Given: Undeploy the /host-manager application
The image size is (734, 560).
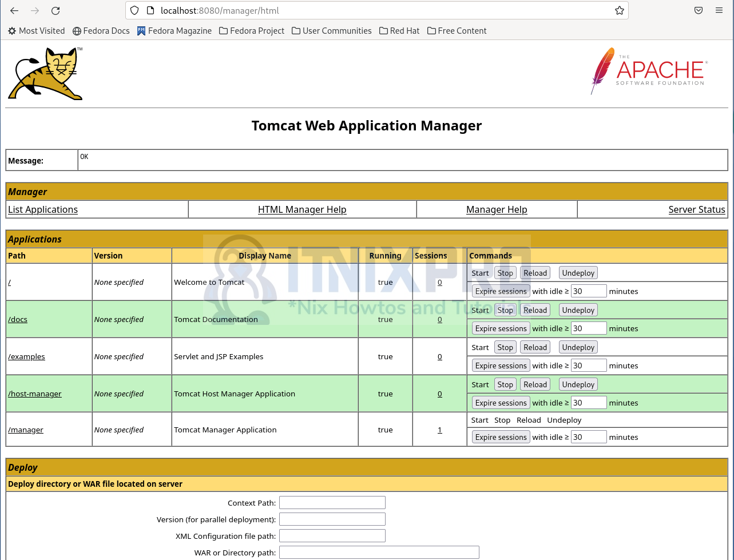Looking at the screenshot, I should pyautogui.click(x=578, y=384).
